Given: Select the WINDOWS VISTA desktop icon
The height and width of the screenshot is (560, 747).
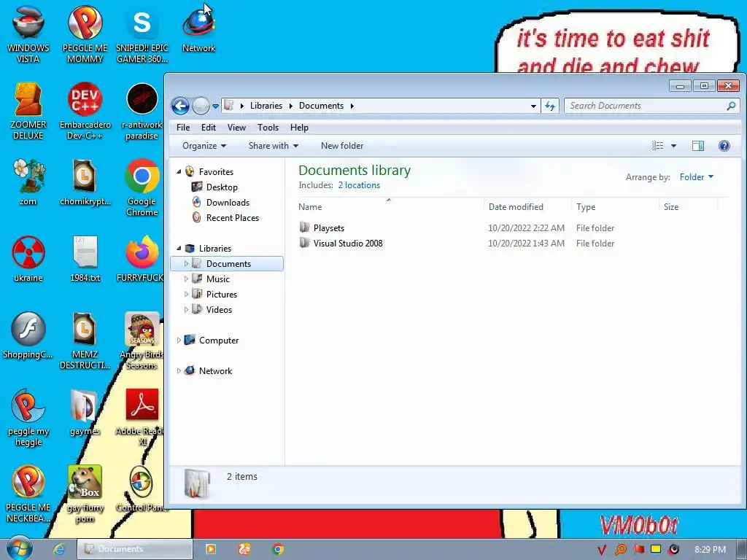Looking at the screenshot, I should (x=28, y=34).
